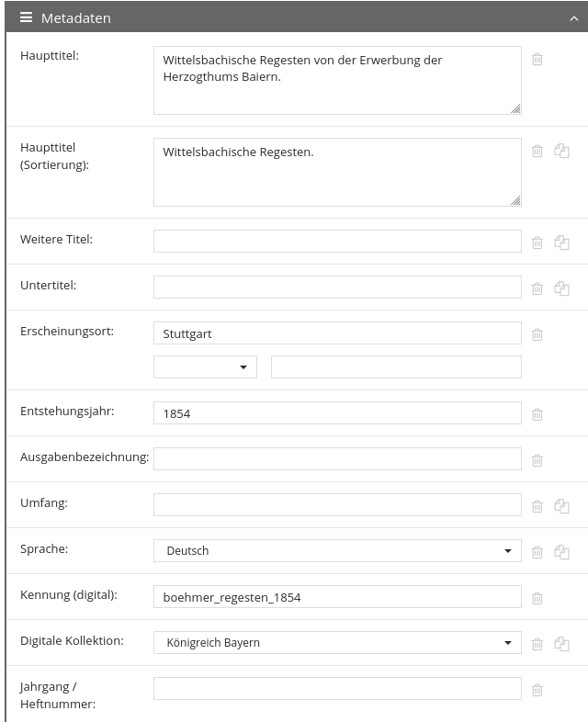Viewport: 588px width, 722px height.
Task: Open the empty dropdown under Erscheinungsort
Action: (x=206, y=367)
